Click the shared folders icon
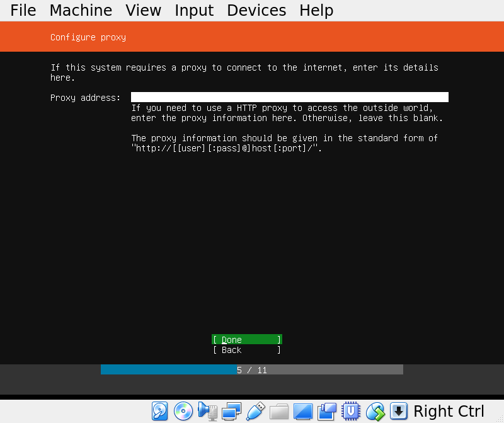Viewport: 504px width, 423px height. (x=279, y=412)
